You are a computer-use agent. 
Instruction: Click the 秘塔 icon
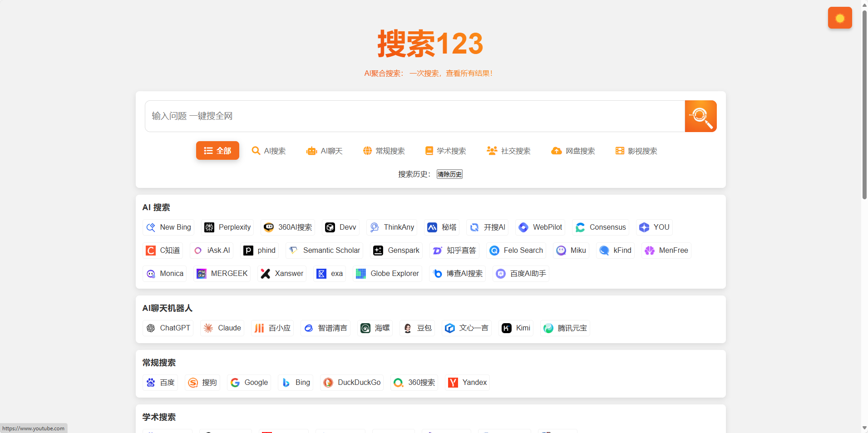point(432,227)
